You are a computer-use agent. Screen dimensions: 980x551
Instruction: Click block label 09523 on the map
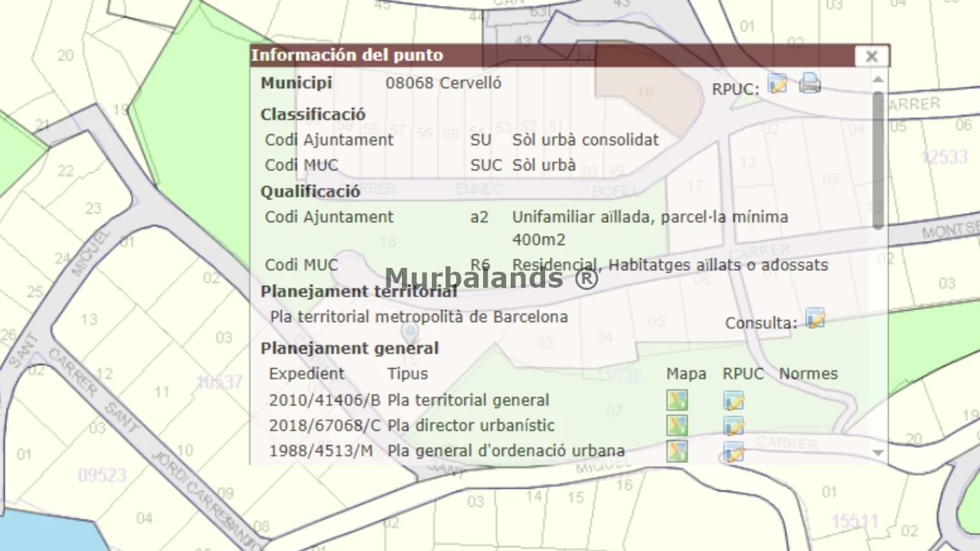(102, 475)
